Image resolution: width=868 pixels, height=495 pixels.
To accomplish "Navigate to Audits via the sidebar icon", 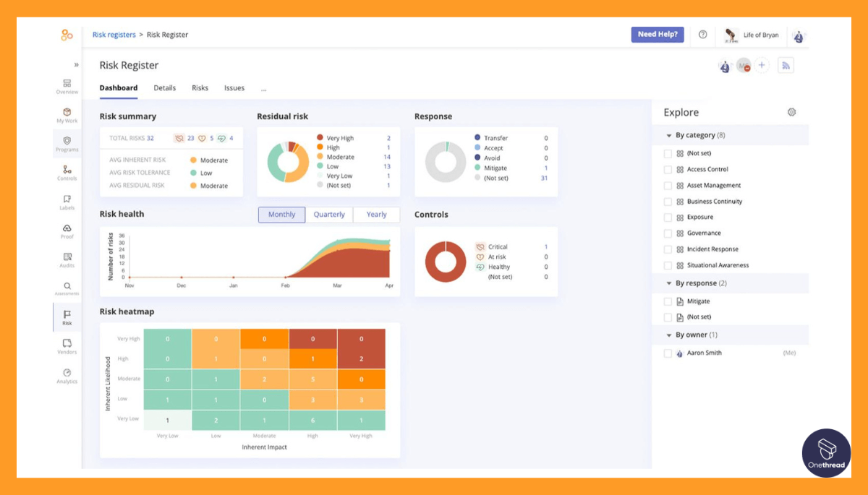I will (67, 260).
